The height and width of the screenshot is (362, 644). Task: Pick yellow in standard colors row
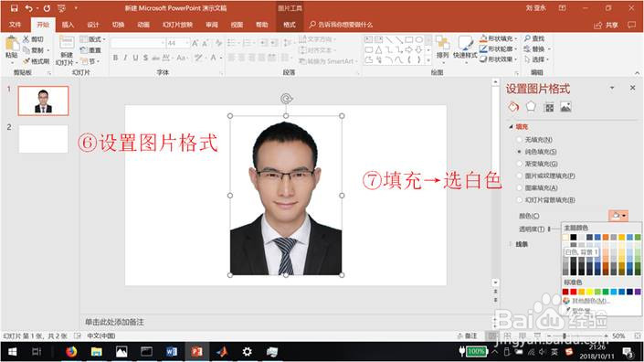pyautogui.click(x=589, y=292)
